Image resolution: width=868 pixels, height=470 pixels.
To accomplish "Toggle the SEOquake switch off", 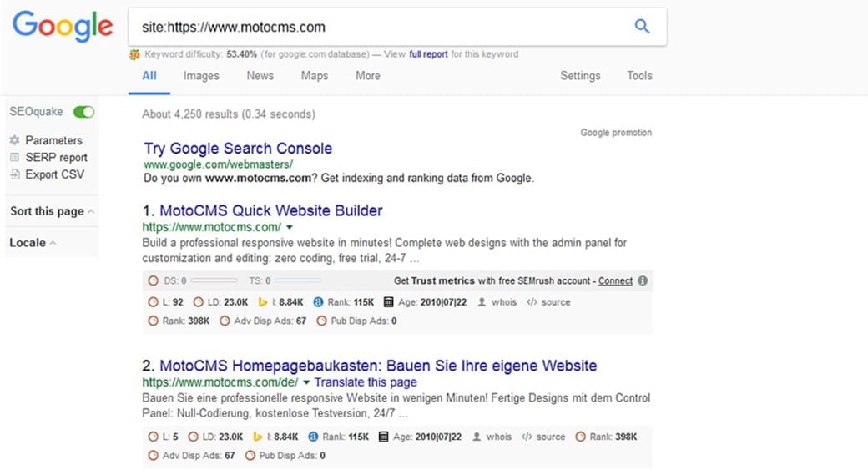I will tap(83, 111).
